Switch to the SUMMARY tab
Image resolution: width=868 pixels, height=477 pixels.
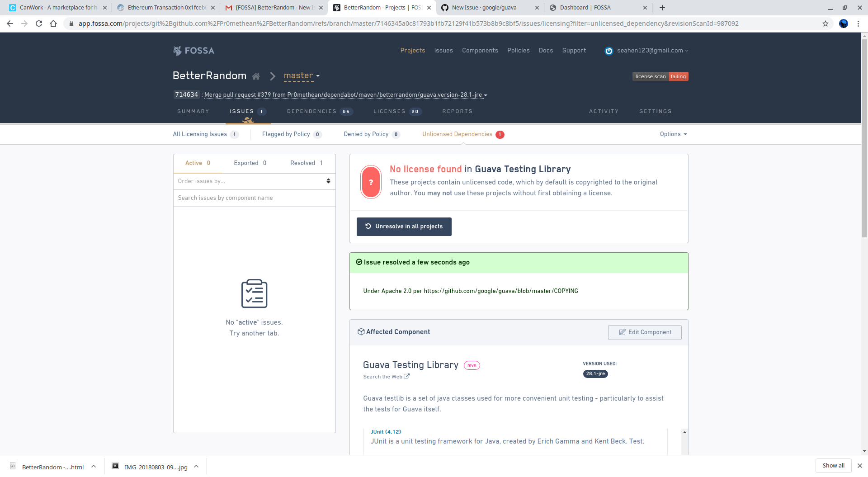pos(193,111)
